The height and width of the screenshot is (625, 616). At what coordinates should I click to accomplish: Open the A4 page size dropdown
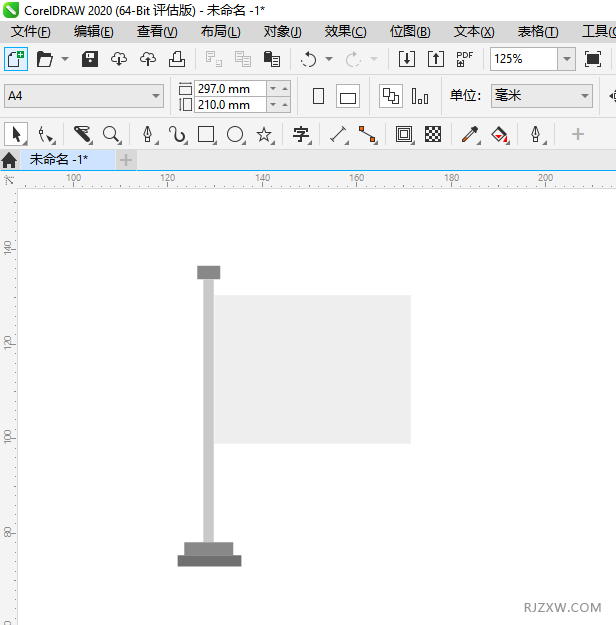[84, 96]
